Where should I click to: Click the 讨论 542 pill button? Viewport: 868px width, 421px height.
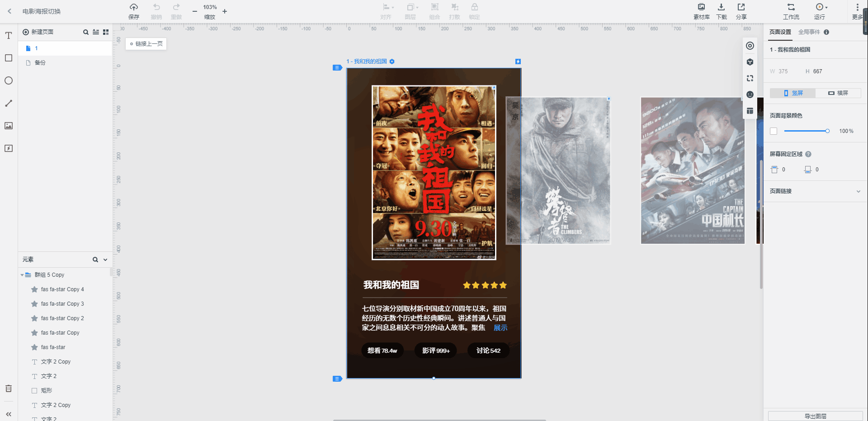[489, 350]
